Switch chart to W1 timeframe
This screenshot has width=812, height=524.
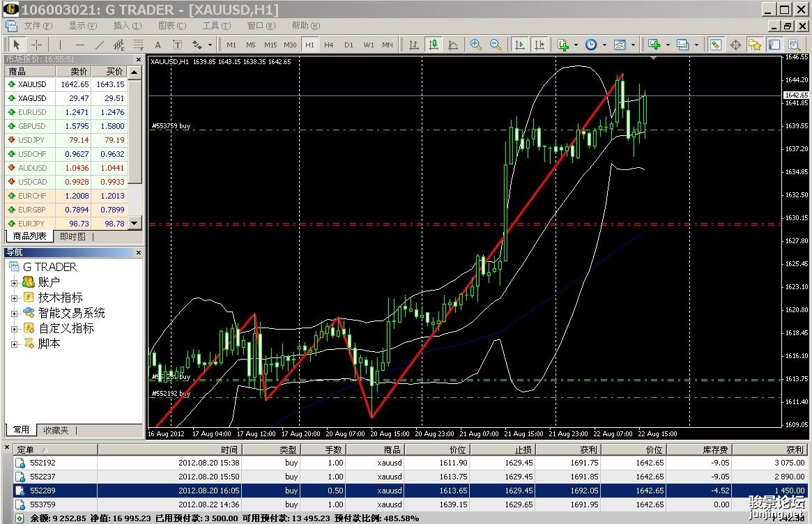coord(368,45)
